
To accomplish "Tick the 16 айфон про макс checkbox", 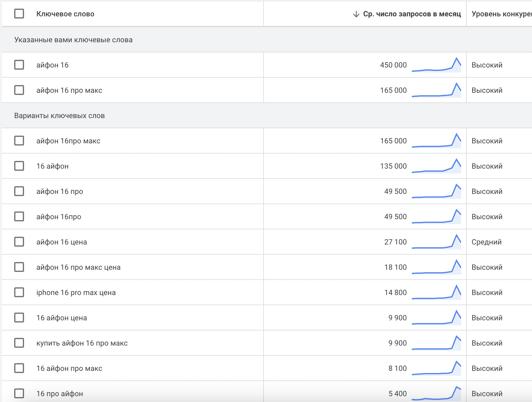I will (19, 368).
